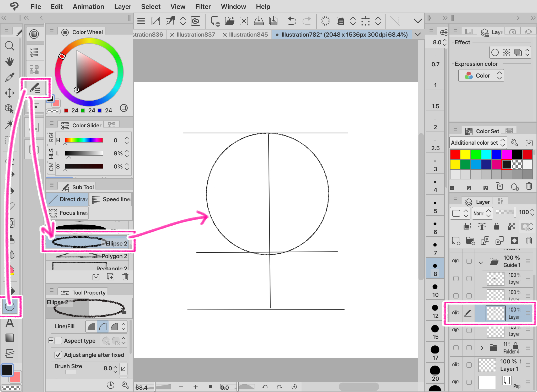This screenshot has width=537, height=392.
Task: Expand Folder 4 in layer list
Action: click(x=482, y=348)
